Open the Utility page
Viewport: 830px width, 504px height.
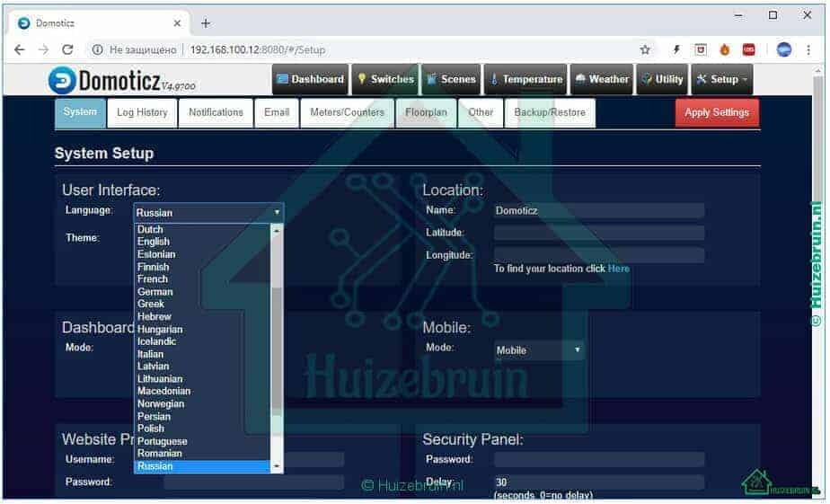662,79
